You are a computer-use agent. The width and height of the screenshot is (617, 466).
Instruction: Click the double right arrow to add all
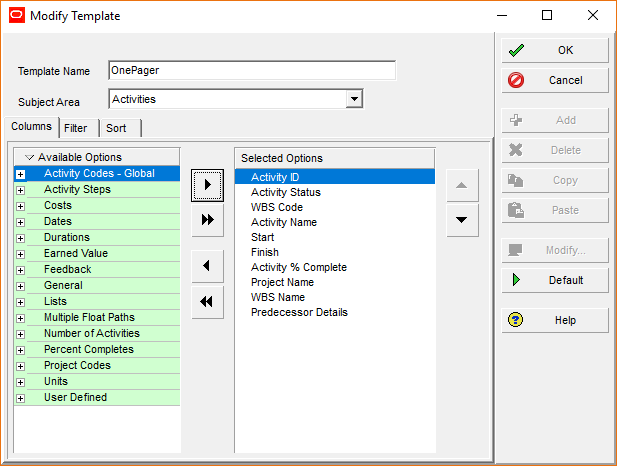pyautogui.click(x=207, y=220)
